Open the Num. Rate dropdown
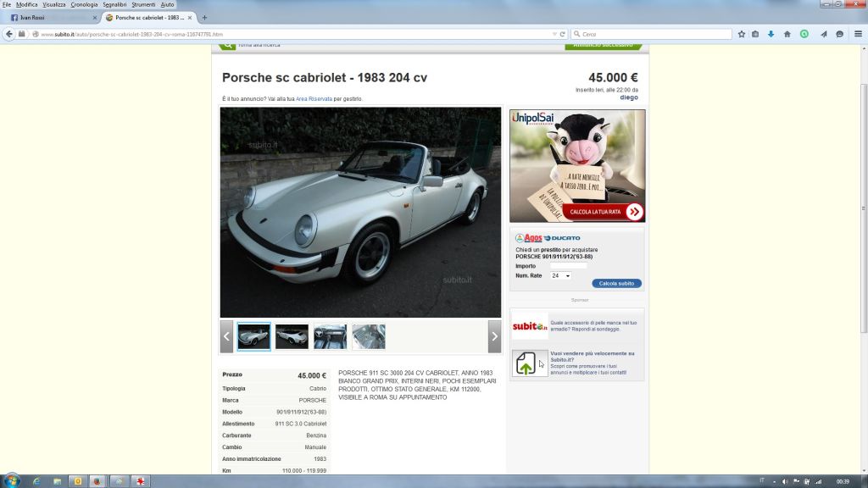This screenshot has height=488, width=868. click(560, 275)
